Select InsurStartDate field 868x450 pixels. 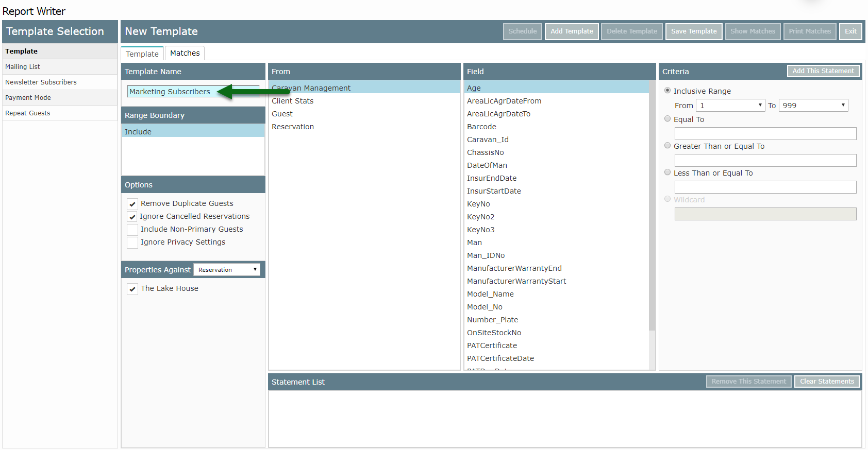[556, 191]
